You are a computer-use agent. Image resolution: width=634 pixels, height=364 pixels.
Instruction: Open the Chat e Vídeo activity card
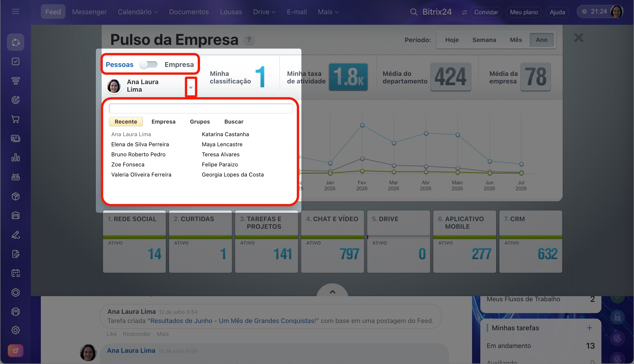tap(332, 242)
